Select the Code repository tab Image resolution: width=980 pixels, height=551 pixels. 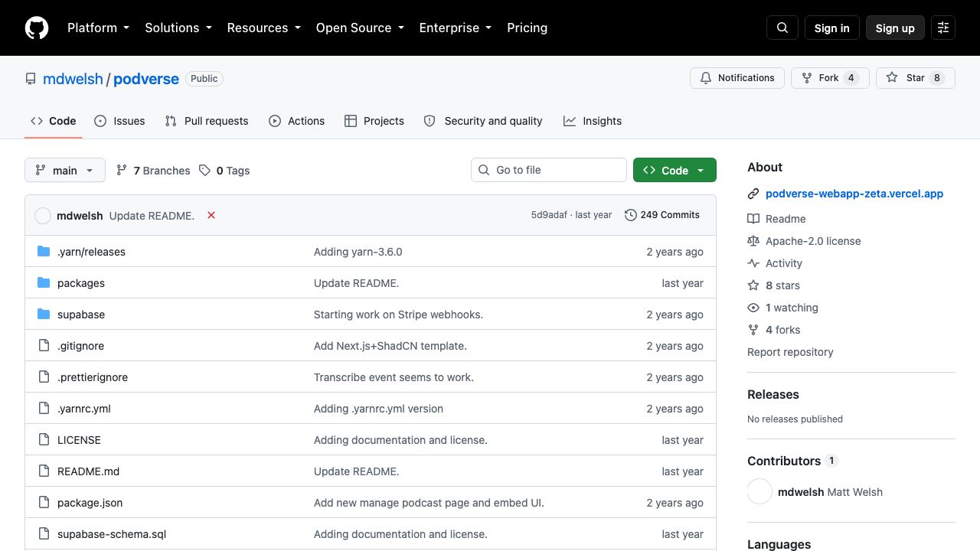(54, 121)
